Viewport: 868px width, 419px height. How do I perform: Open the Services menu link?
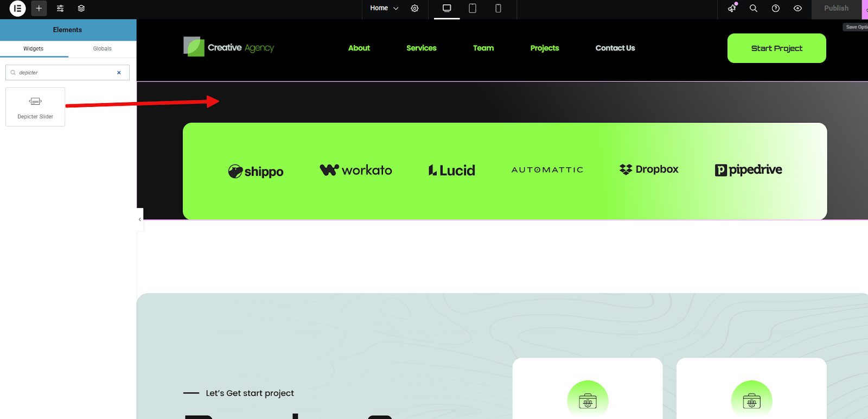[422, 48]
